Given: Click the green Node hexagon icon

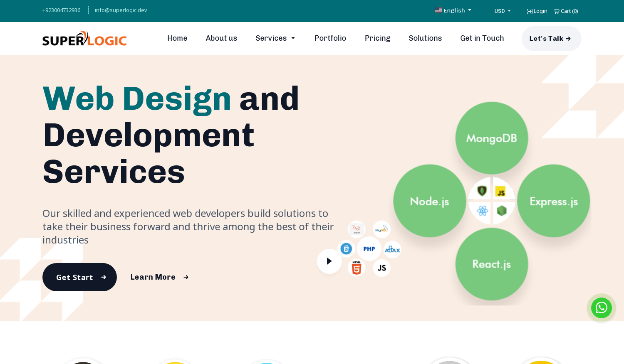Looking at the screenshot, I should click(x=502, y=211).
